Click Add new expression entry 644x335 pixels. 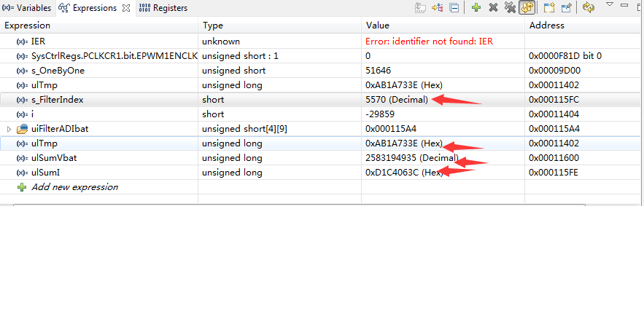(74, 187)
